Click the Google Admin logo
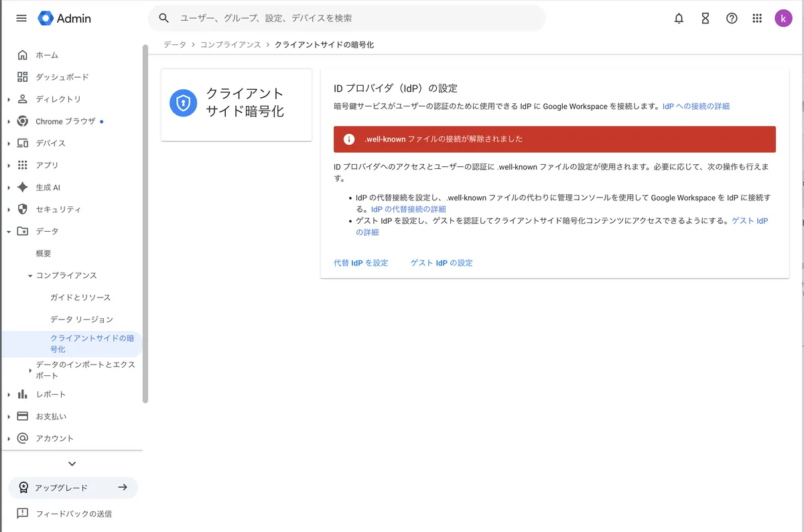The image size is (804, 532). [64, 18]
